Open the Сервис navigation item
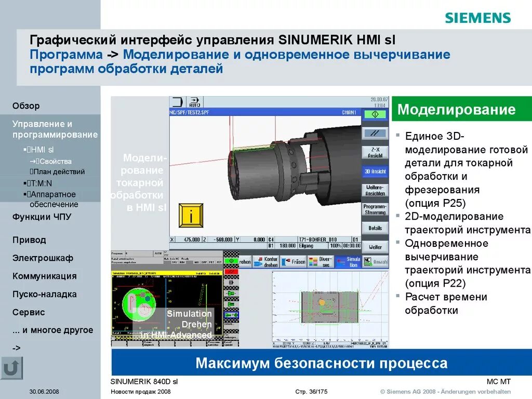Screen dimensions: 532x399 tap(29, 312)
